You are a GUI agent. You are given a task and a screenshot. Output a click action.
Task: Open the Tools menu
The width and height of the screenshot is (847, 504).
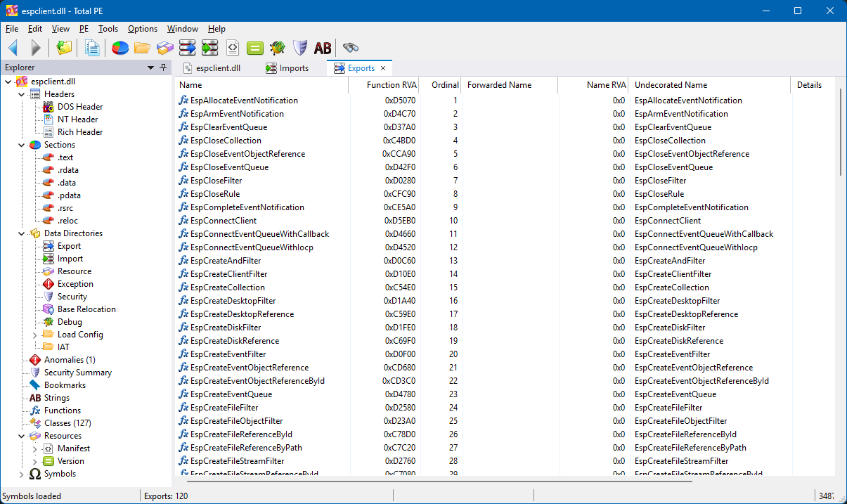tap(108, 29)
